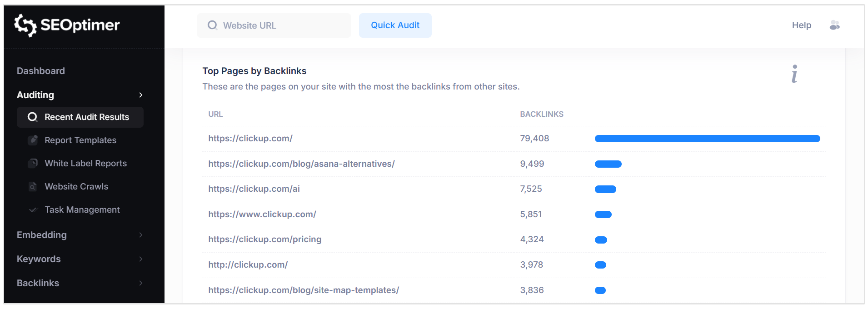The height and width of the screenshot is (309, 868).
Task: Expand the Keywords section
Action: [141, 259]
